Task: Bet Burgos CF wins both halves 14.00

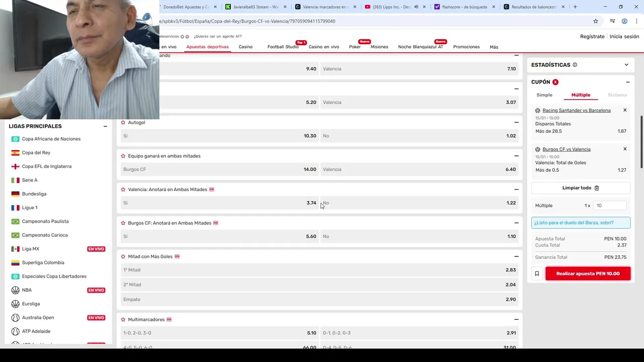Action: click(219, 169)
